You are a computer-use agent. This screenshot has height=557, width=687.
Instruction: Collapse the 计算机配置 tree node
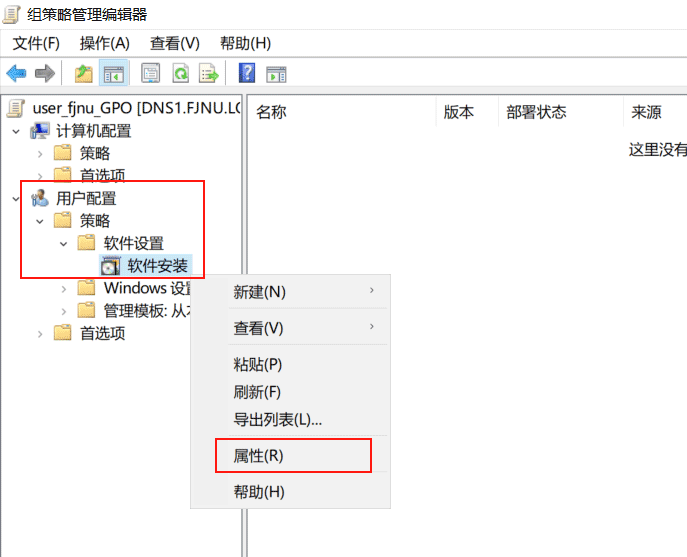16,131
